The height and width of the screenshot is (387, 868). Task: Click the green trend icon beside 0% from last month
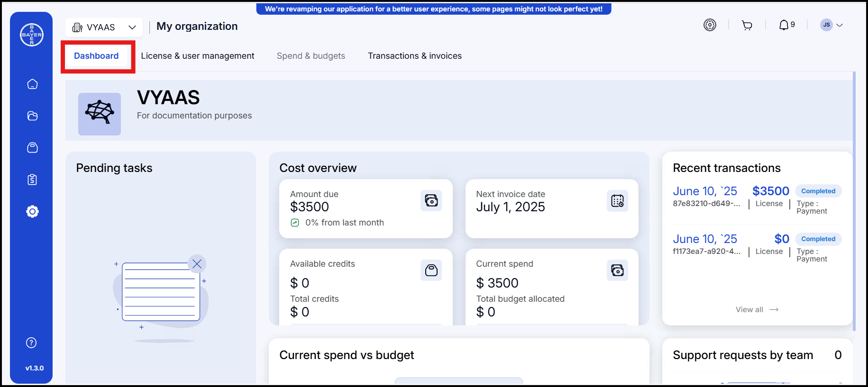point(295,223)
